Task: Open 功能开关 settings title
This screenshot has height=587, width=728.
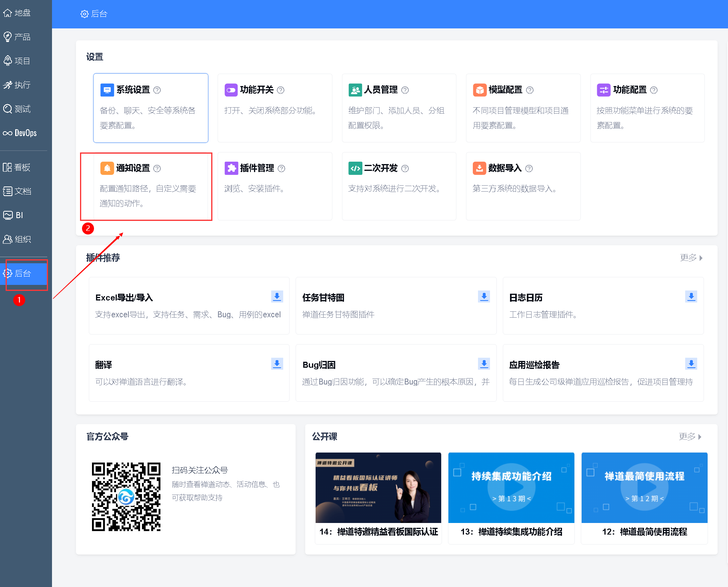Action: click(257, 90)
